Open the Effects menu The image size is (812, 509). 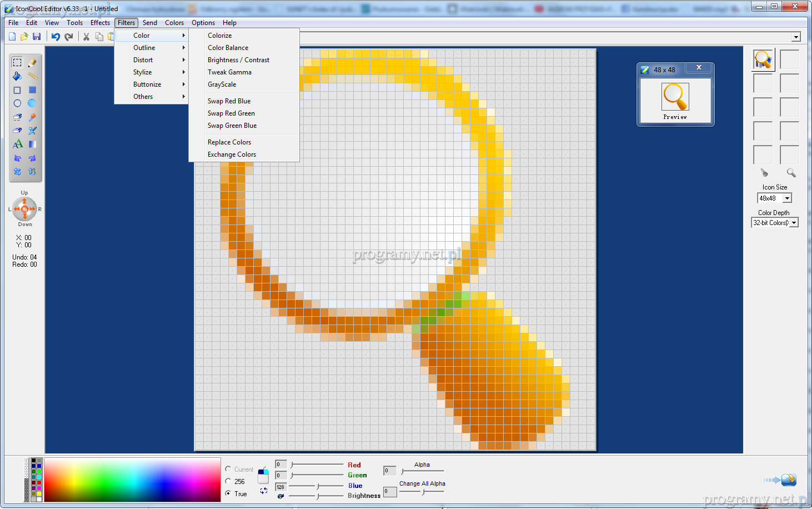click(100, 23)
